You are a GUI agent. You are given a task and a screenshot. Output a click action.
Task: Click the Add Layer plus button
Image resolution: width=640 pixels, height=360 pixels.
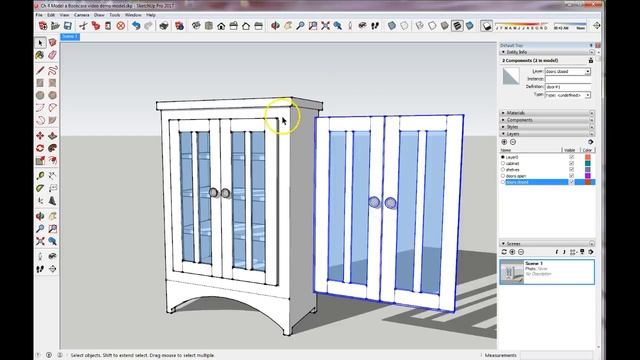coord(504,142)
